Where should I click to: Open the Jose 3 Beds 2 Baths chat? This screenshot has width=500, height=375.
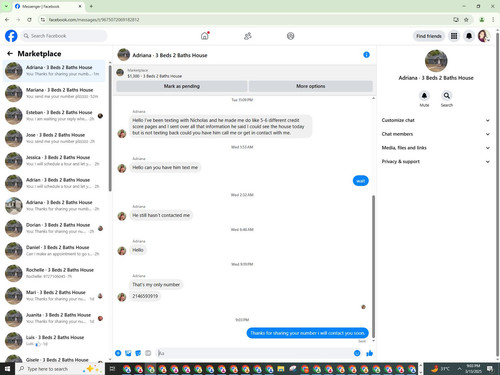click(54, 138)
